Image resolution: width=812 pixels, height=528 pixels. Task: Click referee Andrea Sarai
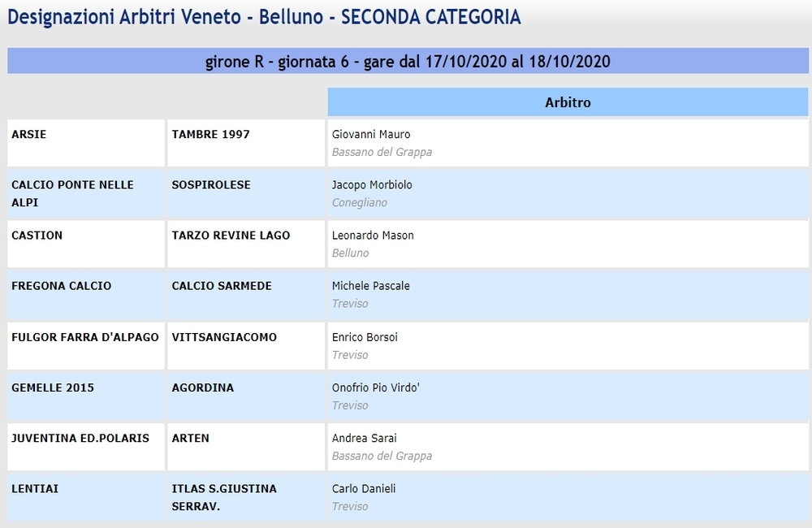pos(364,439)
